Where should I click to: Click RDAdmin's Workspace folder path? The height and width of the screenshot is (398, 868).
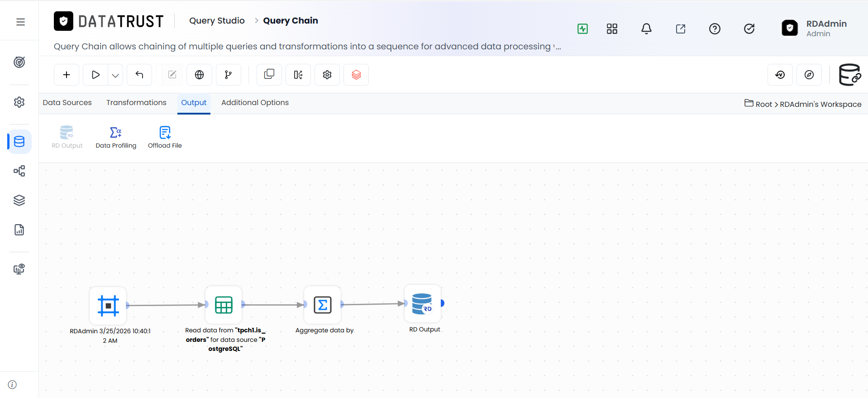click(820, 105)
